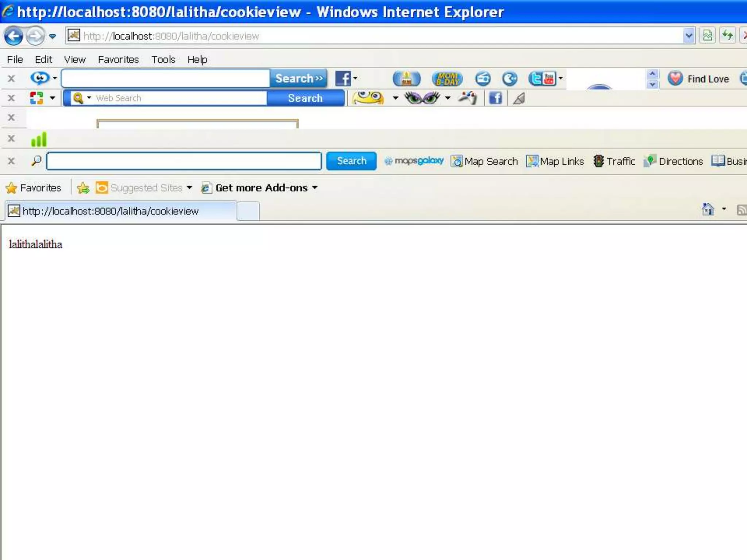The image size is (747, 560).
Task: Click the blue eye toolbar logo icon
Action: [x=40, y=78]
